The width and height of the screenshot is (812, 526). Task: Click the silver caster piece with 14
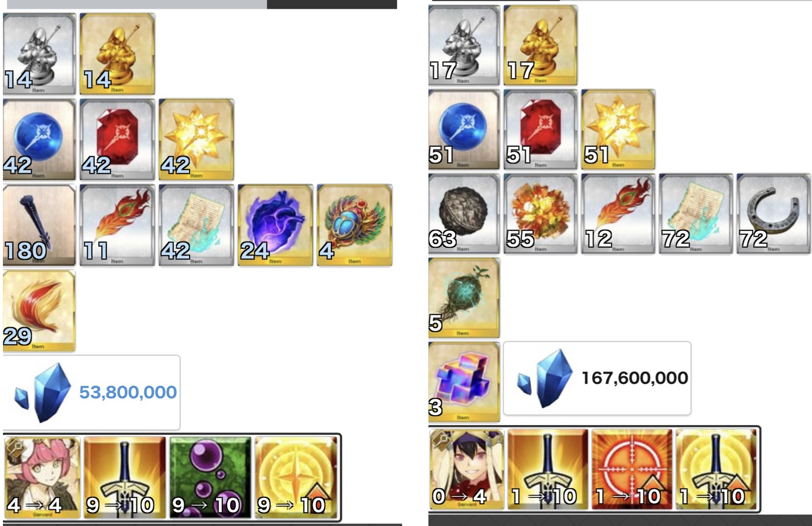coord(39,54)
